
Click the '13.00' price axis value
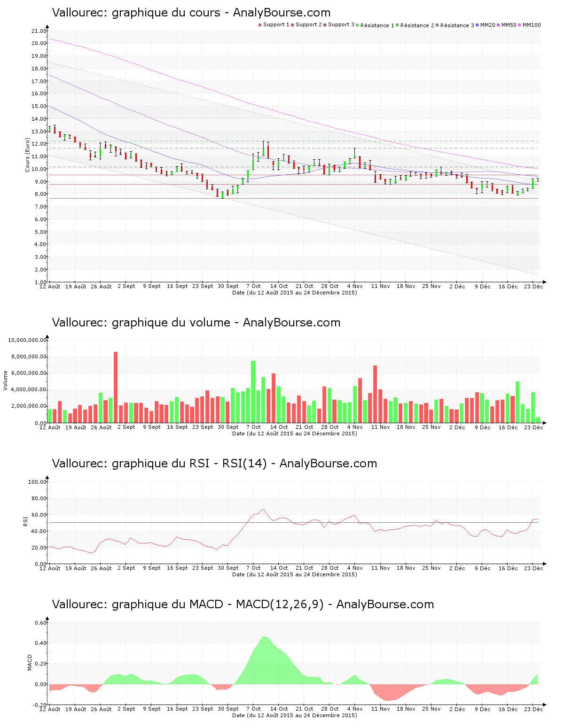point(39,132)
